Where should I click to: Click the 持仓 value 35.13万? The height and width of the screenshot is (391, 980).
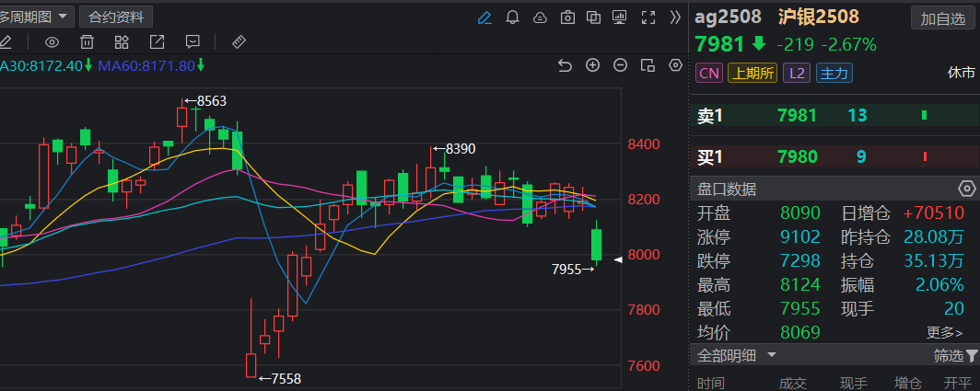point(933,261)
